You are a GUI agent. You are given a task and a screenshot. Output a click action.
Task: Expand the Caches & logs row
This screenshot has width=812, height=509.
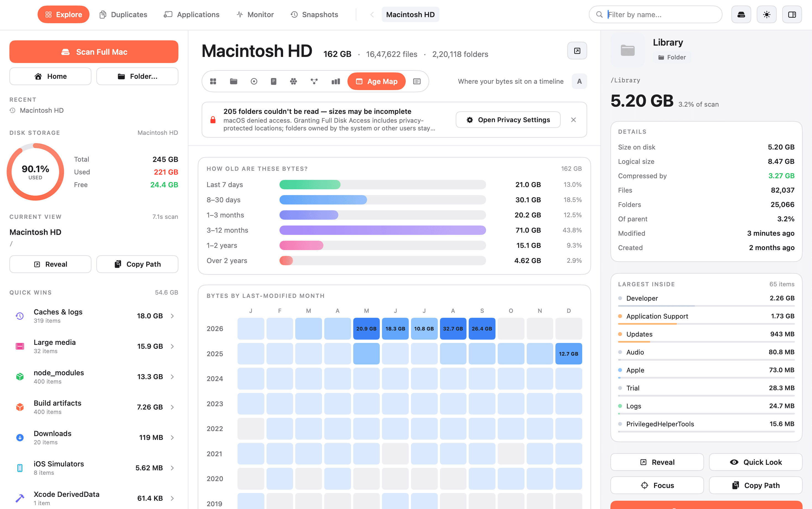point(94,316)
